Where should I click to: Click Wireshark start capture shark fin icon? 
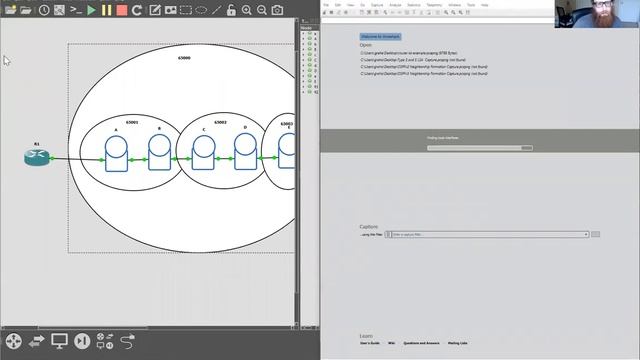(324, 13)
